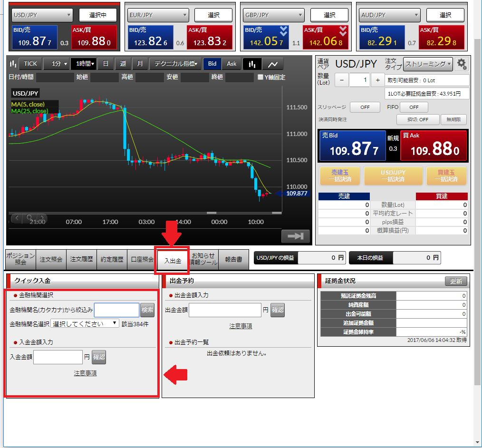Open the USD/JPY currency pair dropdown

click(x=42, y=15)
